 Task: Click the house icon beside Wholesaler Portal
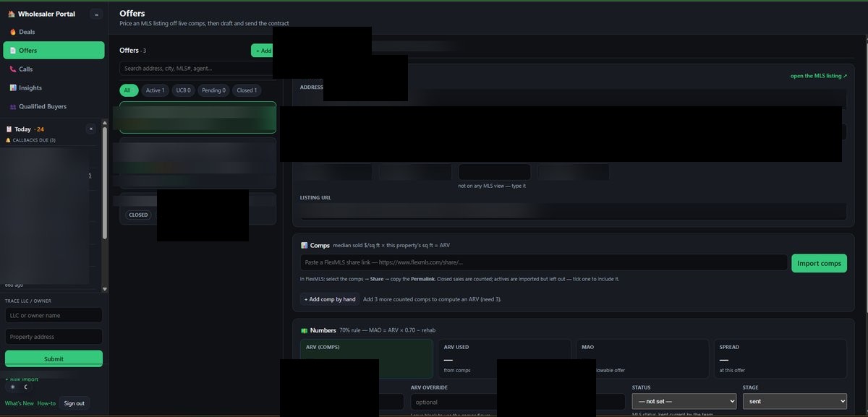[x=11, y=14]
